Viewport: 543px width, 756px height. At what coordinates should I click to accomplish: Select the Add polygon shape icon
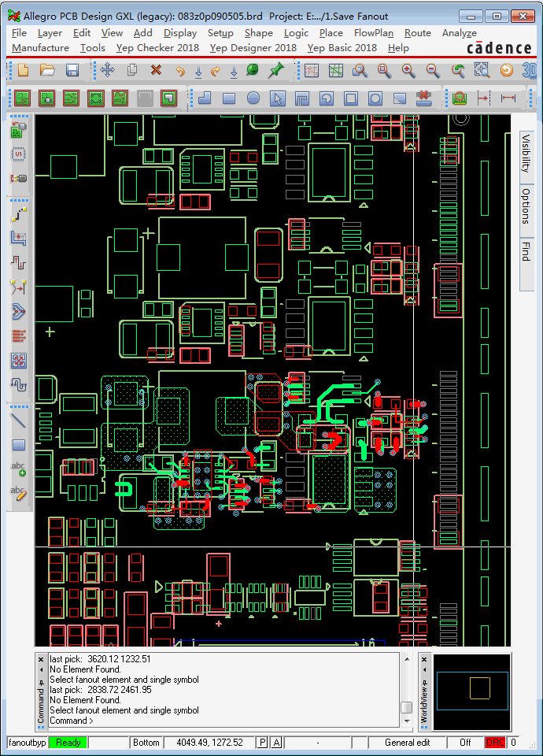(205, 98)
